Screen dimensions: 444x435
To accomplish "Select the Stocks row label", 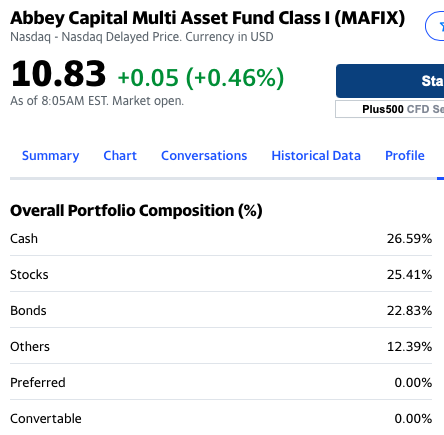I will (x=29, y=275).
